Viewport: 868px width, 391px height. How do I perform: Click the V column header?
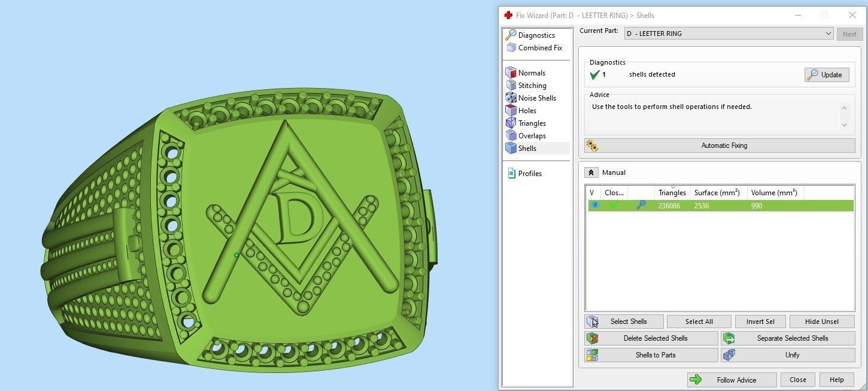(x=594, y=193)
